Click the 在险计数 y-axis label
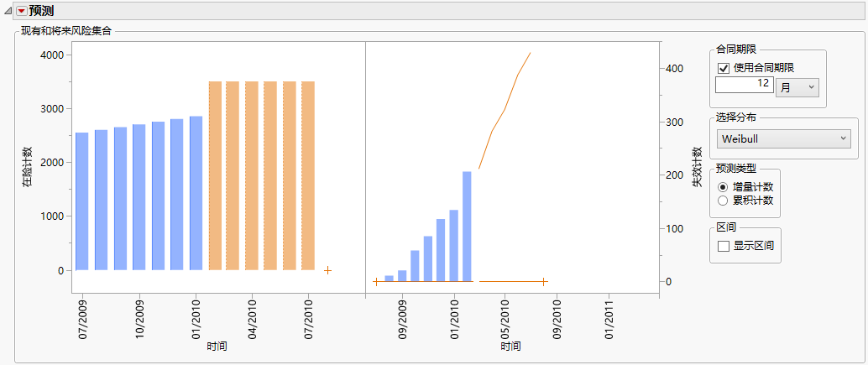This screenshot has height=365, width=868. pos(27,168)
